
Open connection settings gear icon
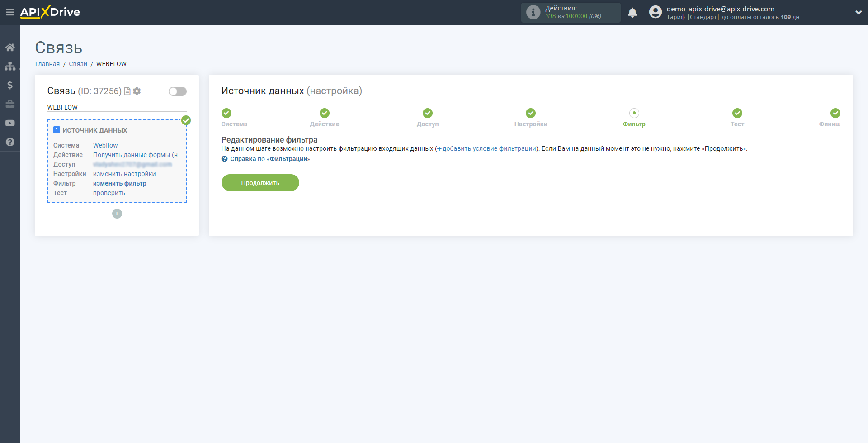pos(137,91)
